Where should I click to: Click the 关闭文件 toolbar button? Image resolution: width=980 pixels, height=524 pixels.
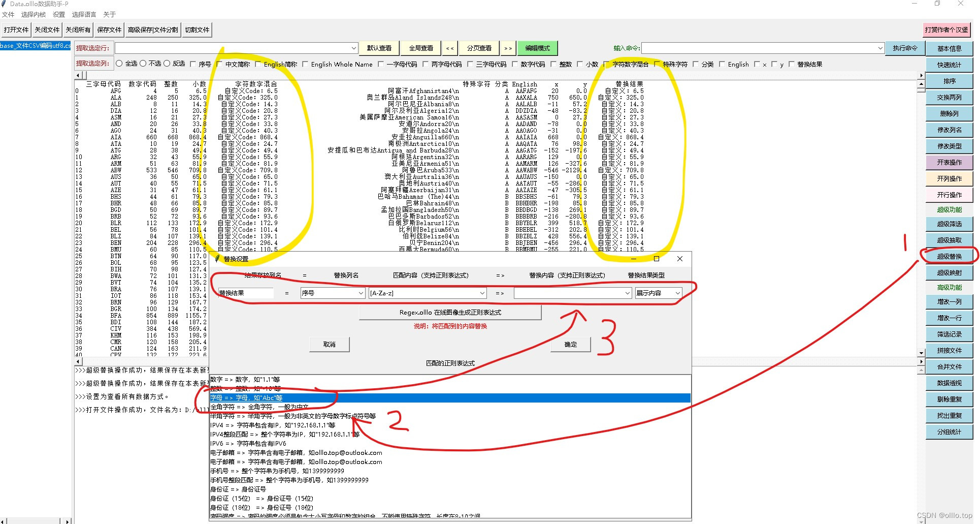click(47, 30)
